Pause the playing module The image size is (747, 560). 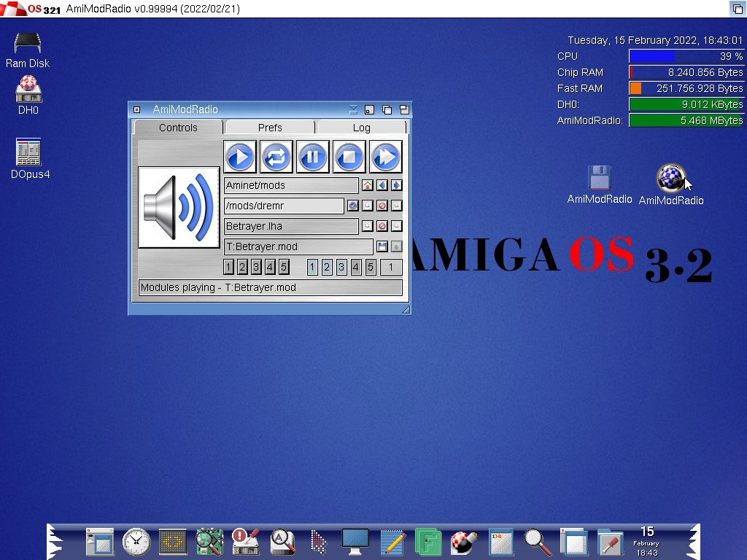[313, 157]
